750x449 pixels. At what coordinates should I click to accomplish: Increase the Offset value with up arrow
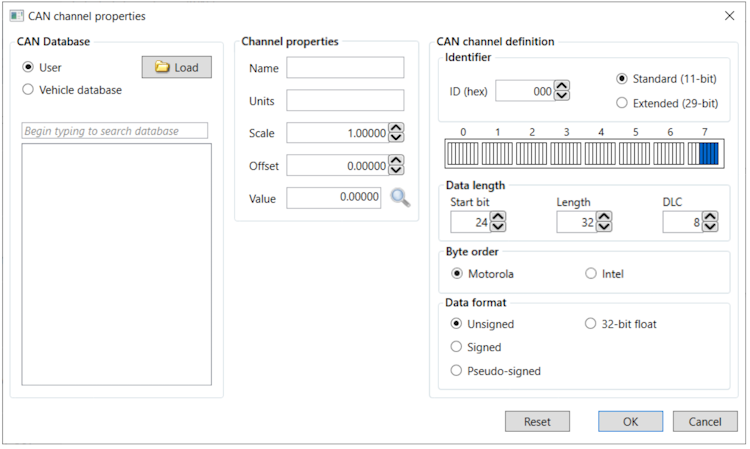pos(396,160)
